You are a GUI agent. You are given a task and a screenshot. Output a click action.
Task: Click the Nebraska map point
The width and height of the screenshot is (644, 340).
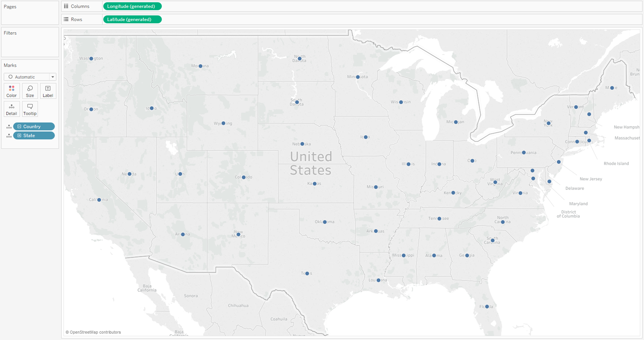tap(302, 144)
